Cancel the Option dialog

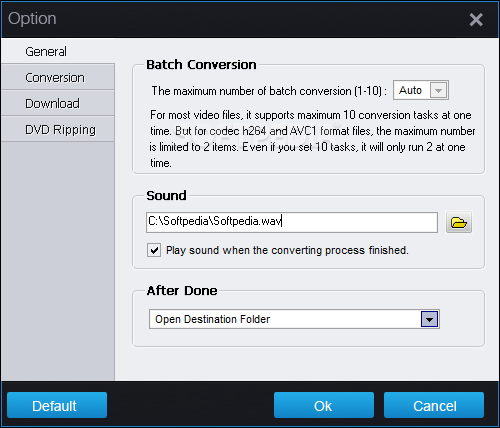pyautogui.click(x=434, y=405)
